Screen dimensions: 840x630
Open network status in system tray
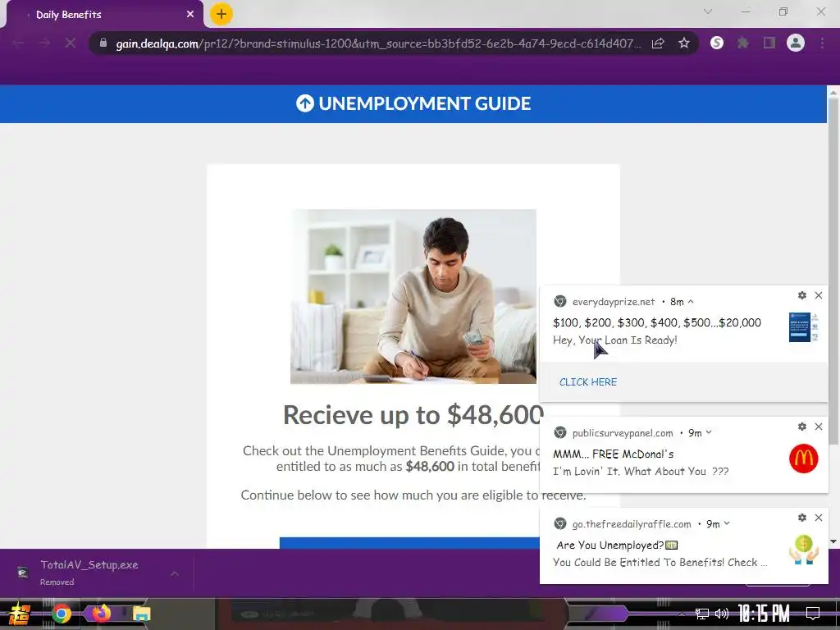coord(701,614)
